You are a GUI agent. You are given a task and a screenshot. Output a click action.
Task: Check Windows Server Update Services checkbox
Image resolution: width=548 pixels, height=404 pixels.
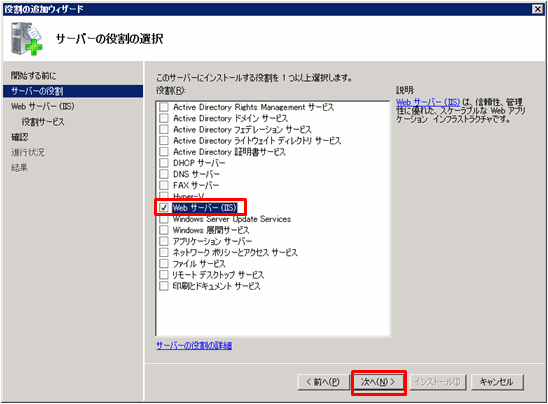164,219
